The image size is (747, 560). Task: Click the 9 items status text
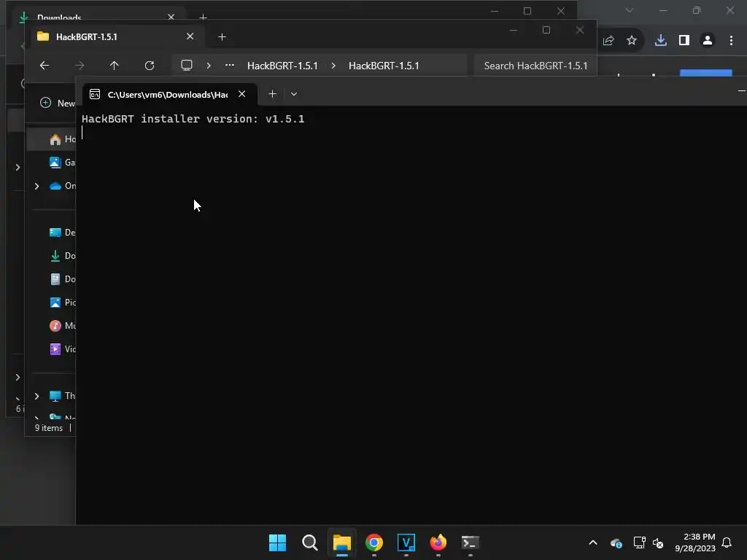49,428
